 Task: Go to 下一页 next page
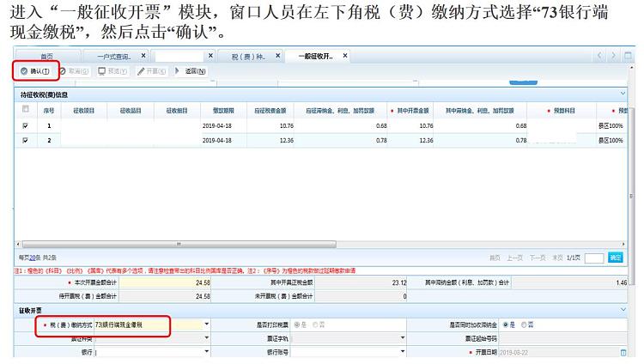coord(538,258)
